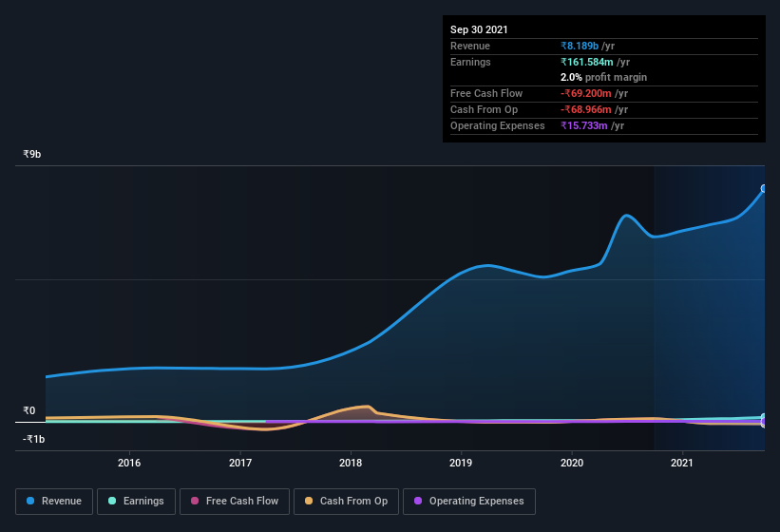Select the 2016 label on time axis
Viewport: 780px width, 532px height.
click(129, 463)
